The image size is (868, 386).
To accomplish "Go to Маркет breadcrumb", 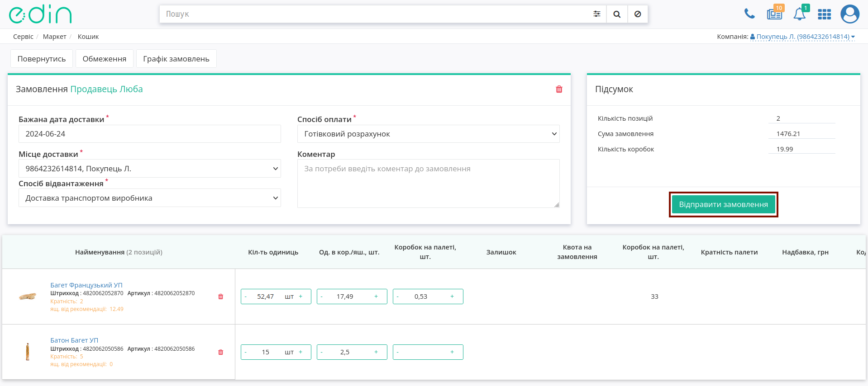I will (x=55, y=37).
